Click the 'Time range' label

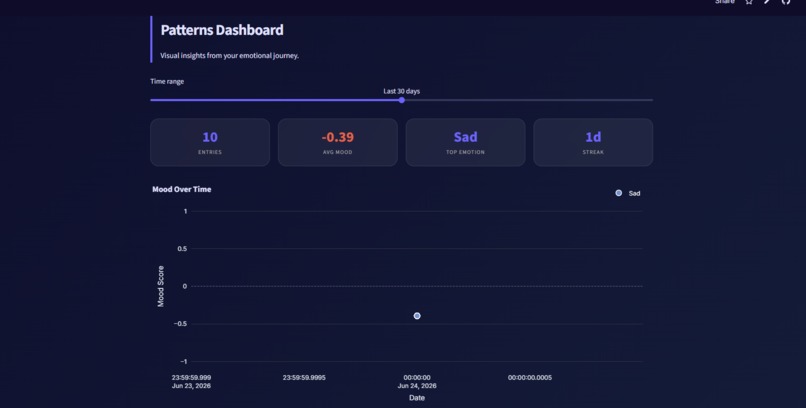point(167,81)
